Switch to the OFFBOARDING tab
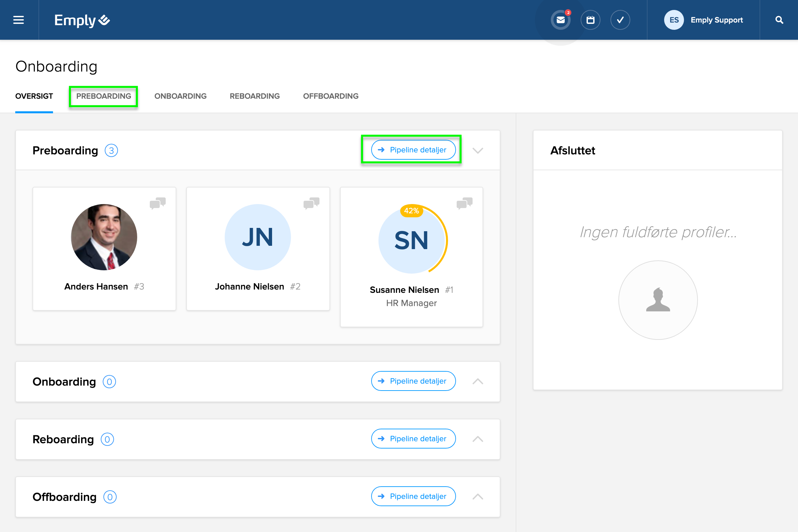Viewport: 798px width, 532px height. 331,96
